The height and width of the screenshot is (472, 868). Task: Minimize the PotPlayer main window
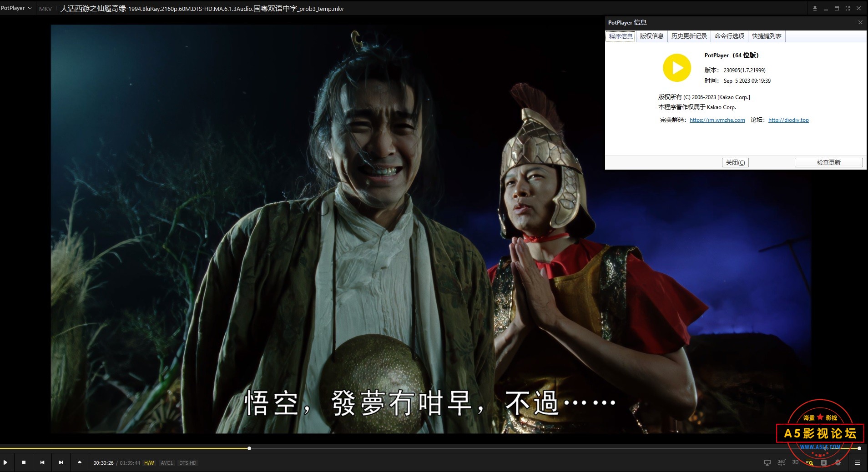click(826, 9)
